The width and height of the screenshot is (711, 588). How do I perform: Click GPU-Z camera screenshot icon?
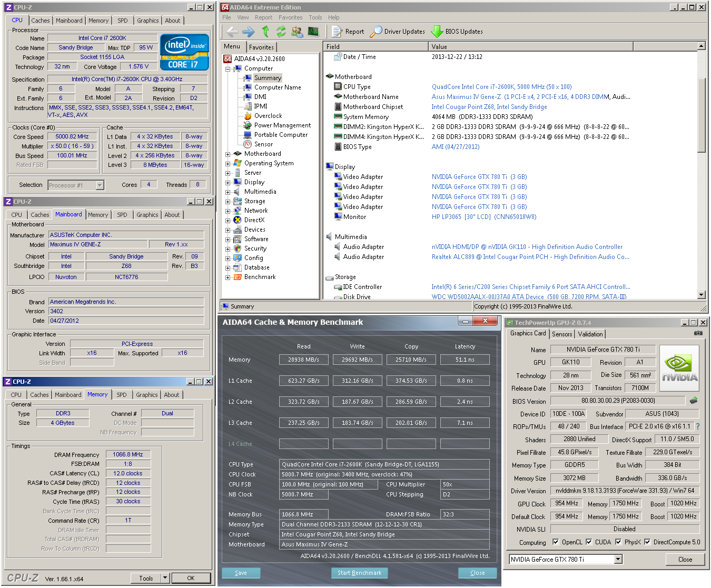coord(698,333)
